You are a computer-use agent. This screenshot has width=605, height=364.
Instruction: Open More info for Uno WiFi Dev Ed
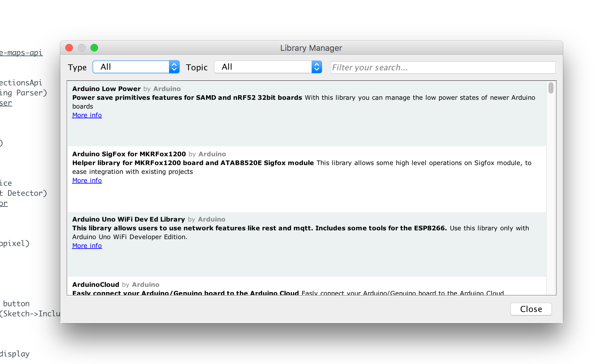[87, 246]
